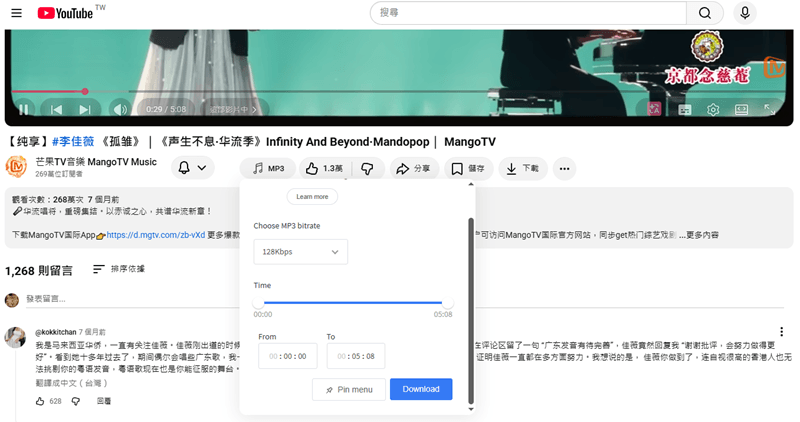Viewport: 800px width, 422px height.
Task: Click the From time field
Action: click(x=288, y=356)
